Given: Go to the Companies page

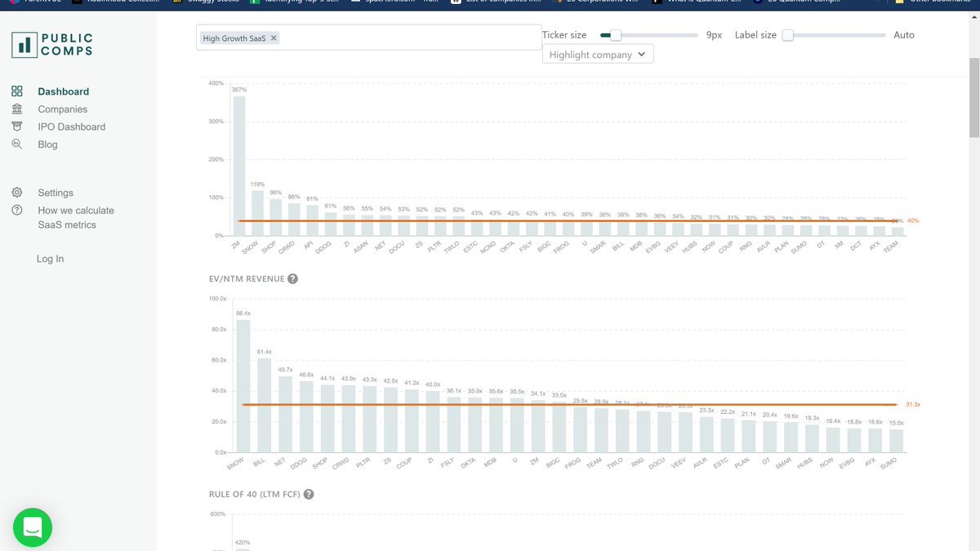Looking at the screenshot, I should tap(63, 109).
